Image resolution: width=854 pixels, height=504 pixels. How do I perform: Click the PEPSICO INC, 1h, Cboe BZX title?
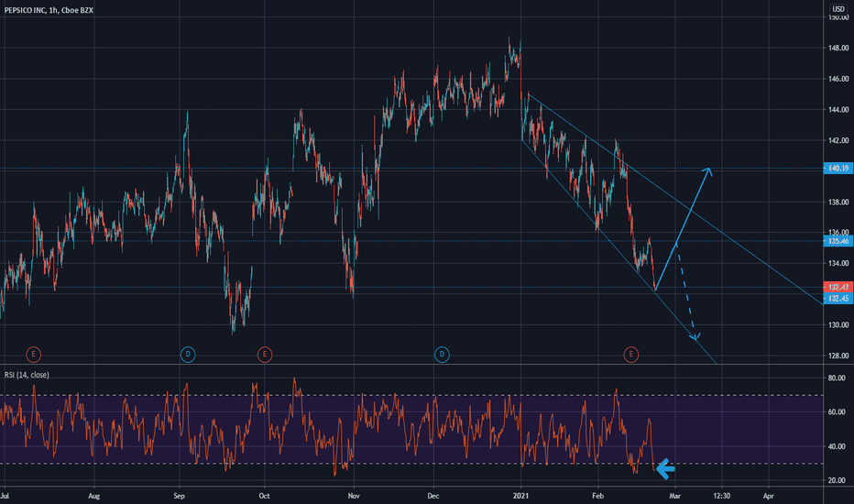click(x=49, y=10)
